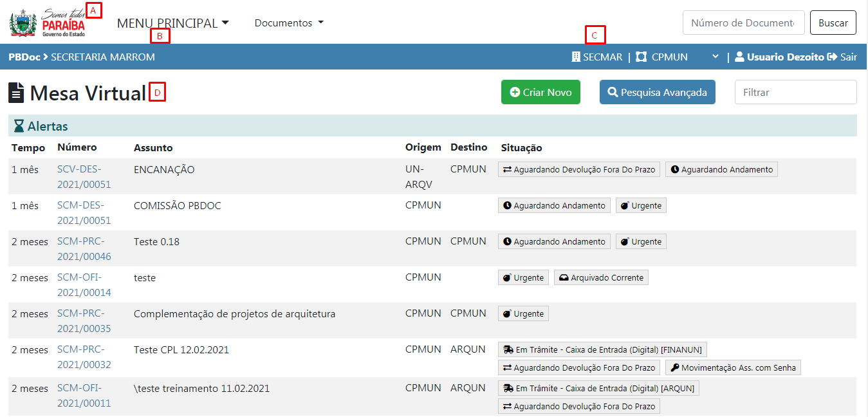This screenshot has height=417, width=868.
Task: Click the Em Trâmite [FINANUN] badge
Action: 602,350
